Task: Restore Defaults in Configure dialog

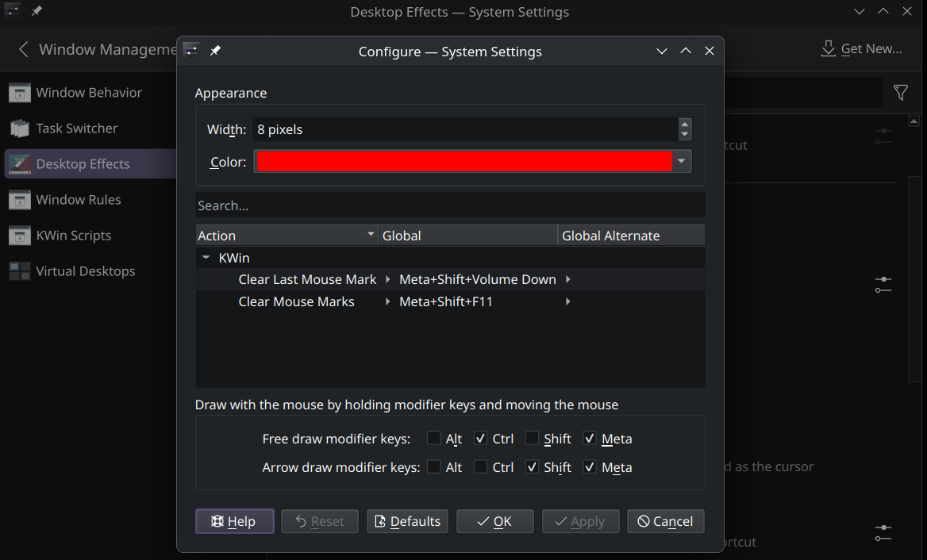Action: [407, 521]
